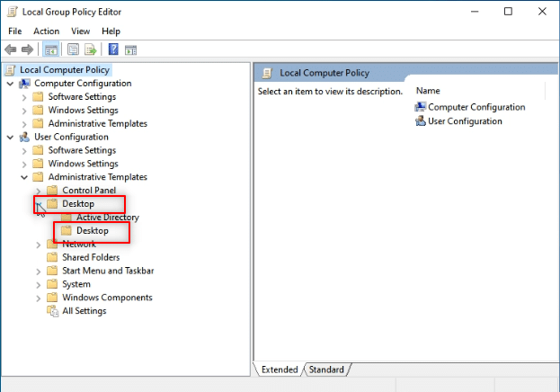The image size is (560, 392).
Task: Select Computer Configuration in the right pane list
Action: tap(476, 107)
